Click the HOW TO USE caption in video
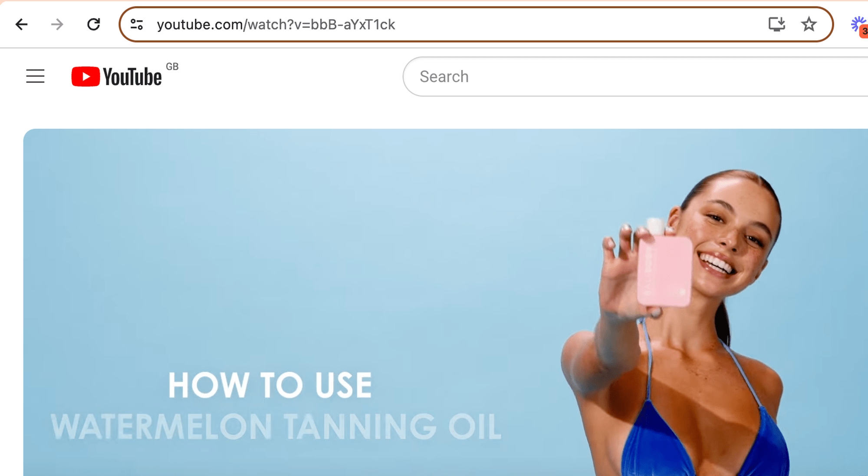868x476 pixels. [270, 385]
